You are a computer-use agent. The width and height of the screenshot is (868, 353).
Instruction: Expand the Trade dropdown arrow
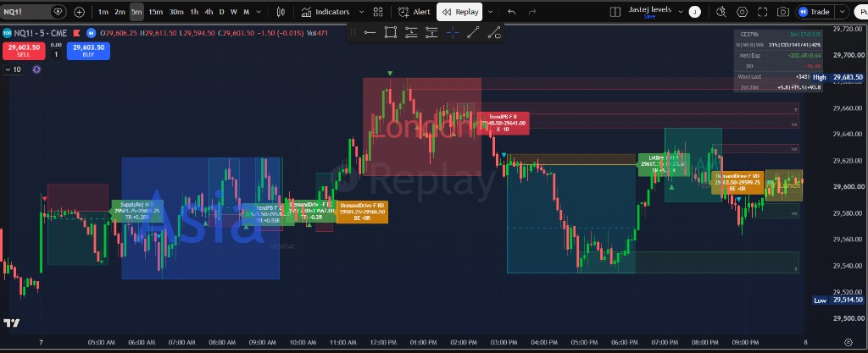[843, 12]
